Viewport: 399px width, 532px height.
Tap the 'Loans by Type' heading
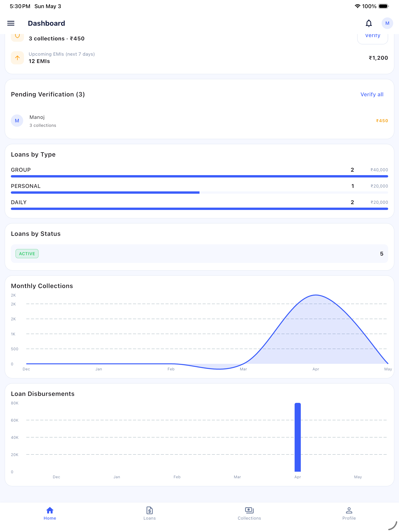point(33,154)
